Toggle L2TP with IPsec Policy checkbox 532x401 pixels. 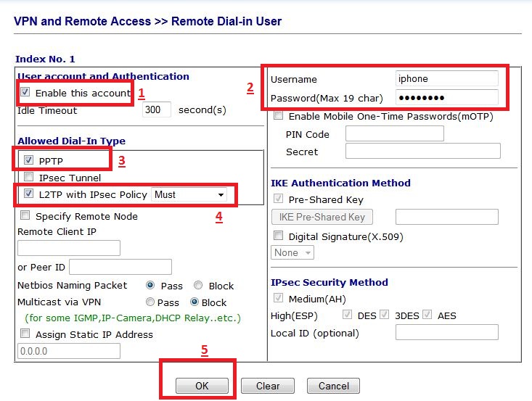pyautogui.click(x=28, y=194)
